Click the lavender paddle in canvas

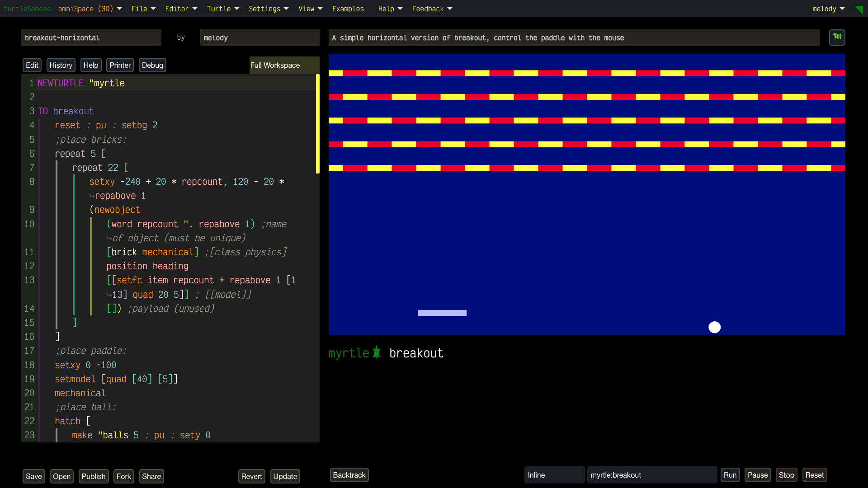tap(442, 313)
